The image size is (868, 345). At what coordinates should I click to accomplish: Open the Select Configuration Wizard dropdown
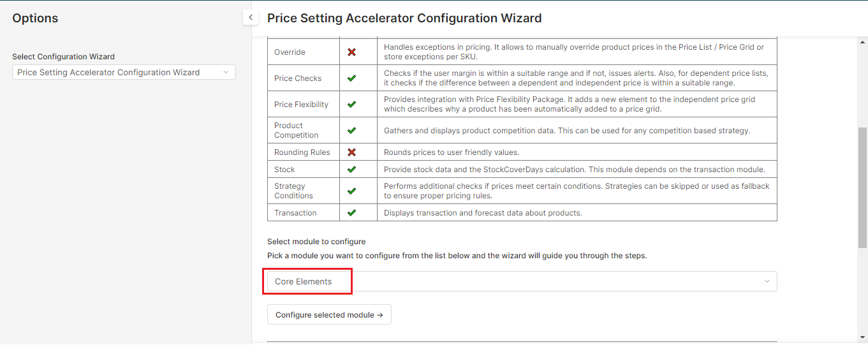click(124, 73)
